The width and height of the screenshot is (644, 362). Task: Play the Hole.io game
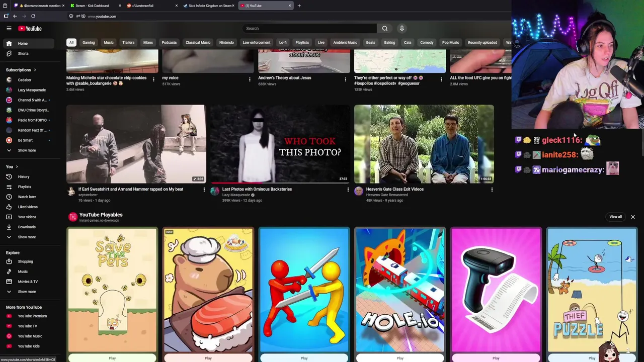click(400, 358)
